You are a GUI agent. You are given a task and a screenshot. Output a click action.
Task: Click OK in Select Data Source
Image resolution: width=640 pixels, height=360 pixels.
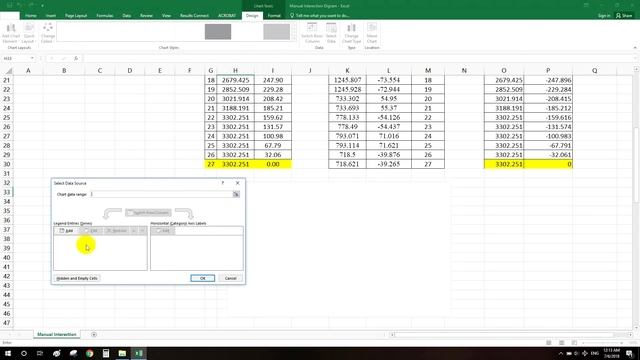click(202, 278)
